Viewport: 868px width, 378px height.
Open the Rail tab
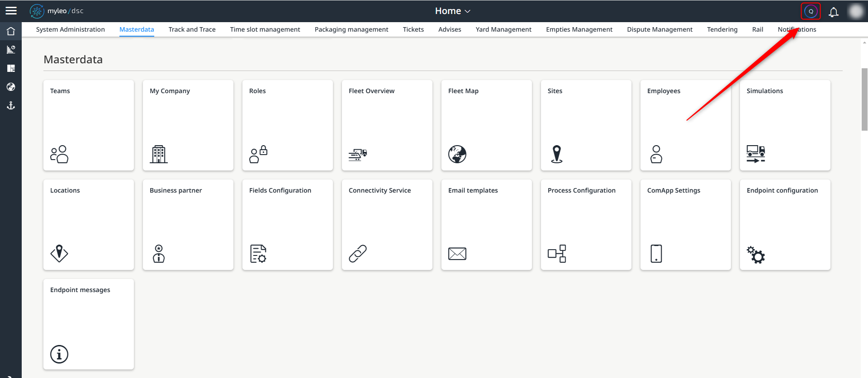point(758,29)
